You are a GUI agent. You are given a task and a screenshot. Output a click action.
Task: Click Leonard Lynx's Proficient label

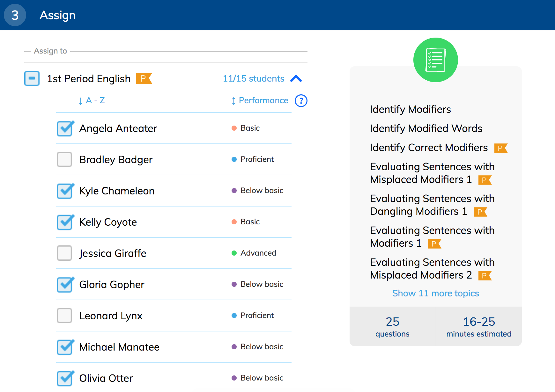[257, 316]
